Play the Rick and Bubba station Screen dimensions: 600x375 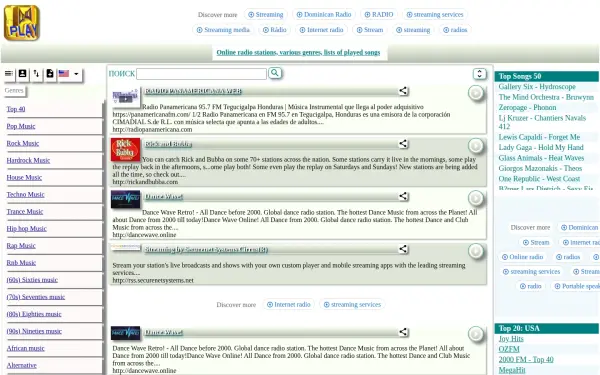pyautogui.click(x=476, y=146)
